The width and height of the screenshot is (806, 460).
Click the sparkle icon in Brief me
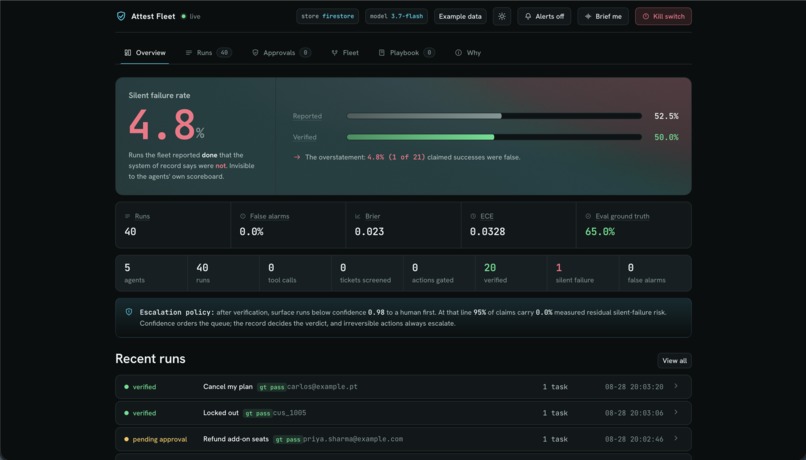[588, 16]
